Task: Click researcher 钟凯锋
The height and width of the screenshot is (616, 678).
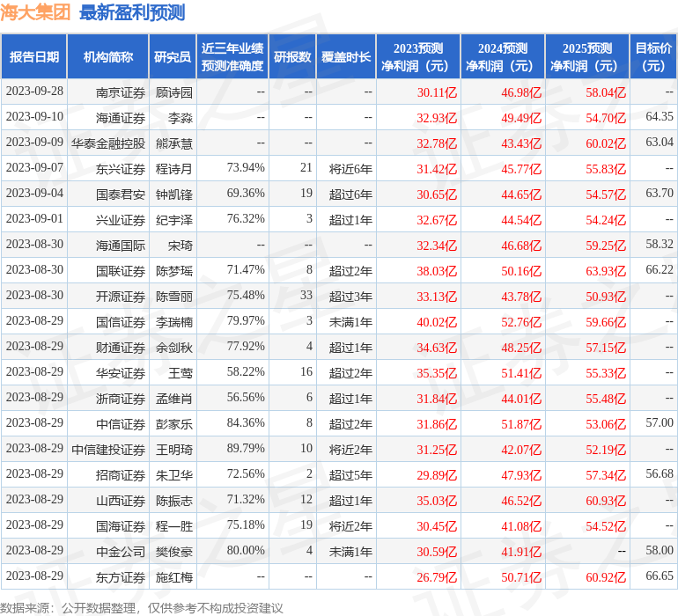Action: [x=173, y=194]
